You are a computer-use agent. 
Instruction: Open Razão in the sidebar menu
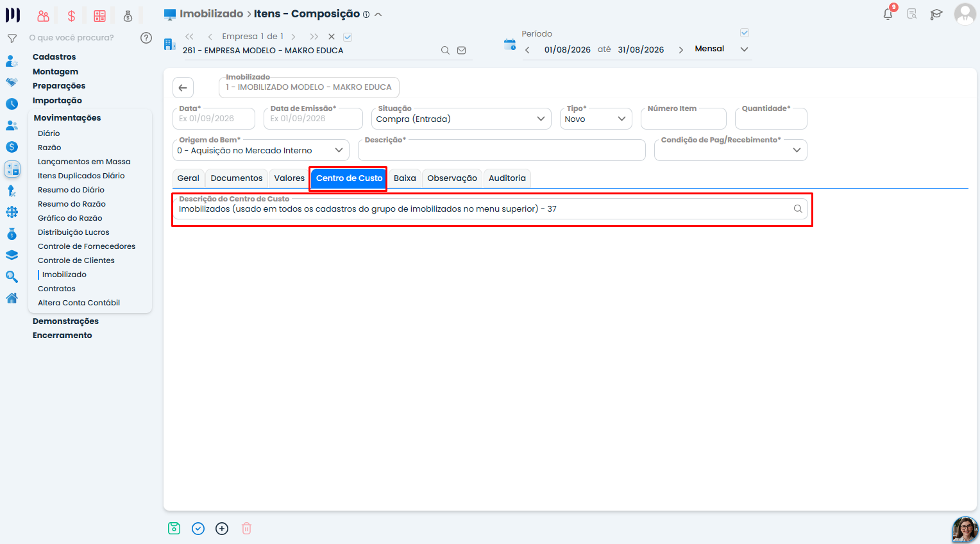coord(49,148)
